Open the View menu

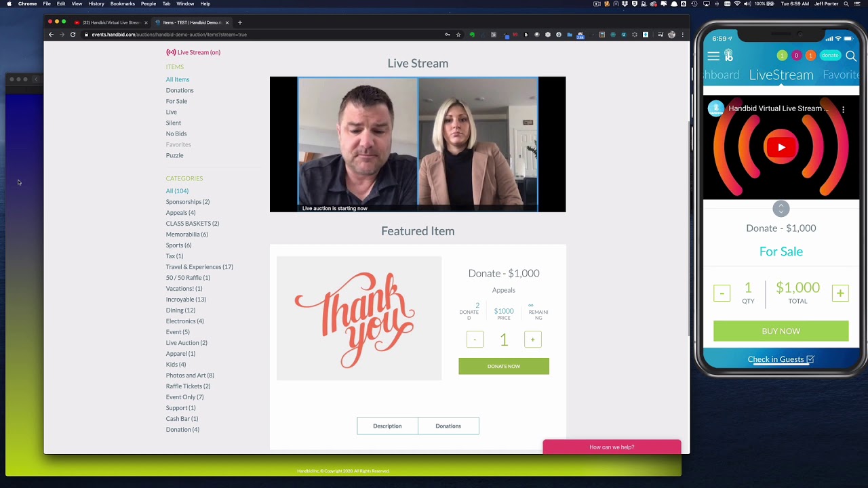[77, 4]
